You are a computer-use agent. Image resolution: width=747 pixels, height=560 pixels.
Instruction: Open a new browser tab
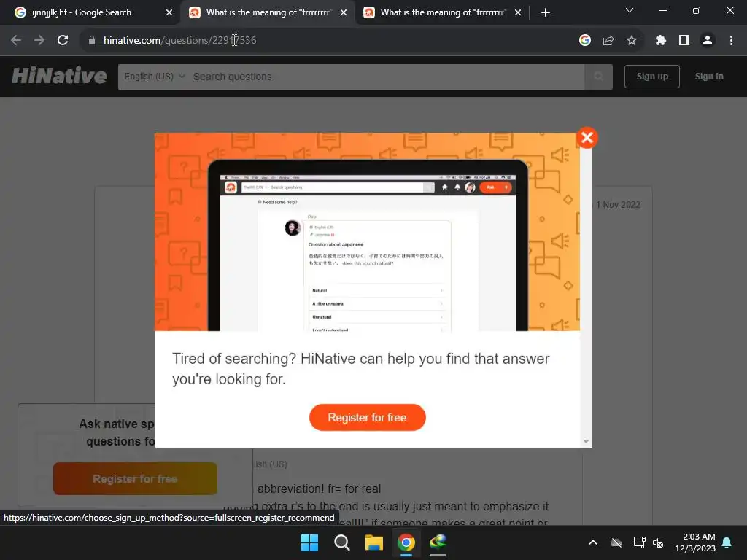point(546,13)
